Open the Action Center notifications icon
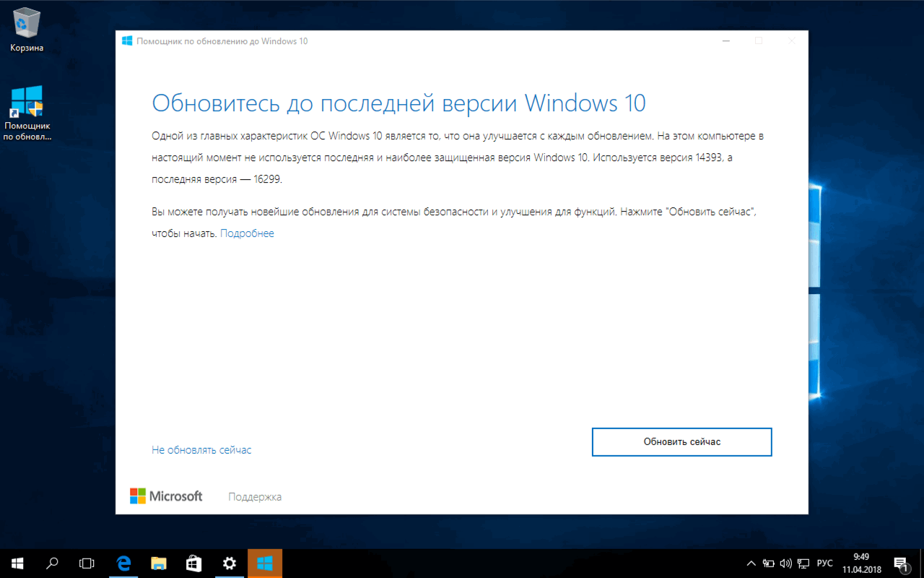 pos(900,564)
